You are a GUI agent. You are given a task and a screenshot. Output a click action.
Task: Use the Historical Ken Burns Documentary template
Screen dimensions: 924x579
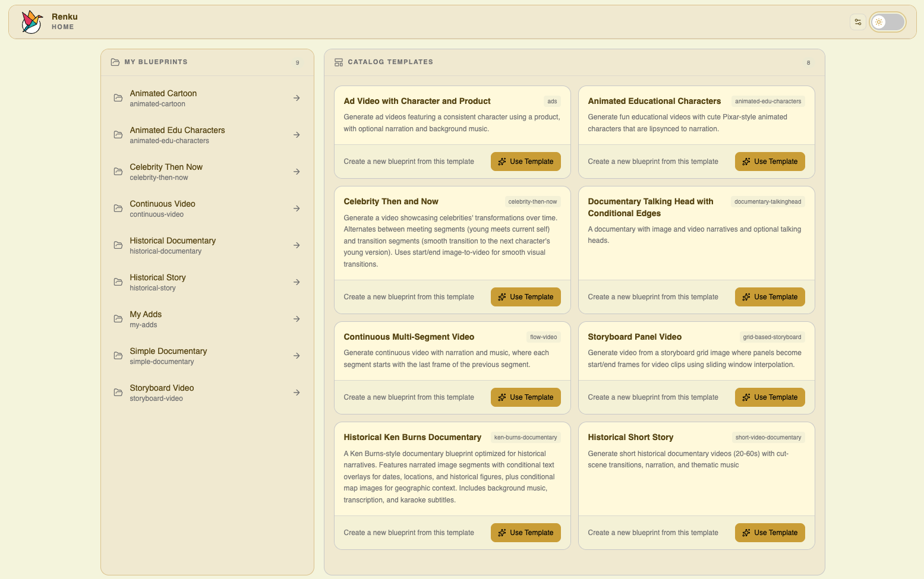click(525, 533)
